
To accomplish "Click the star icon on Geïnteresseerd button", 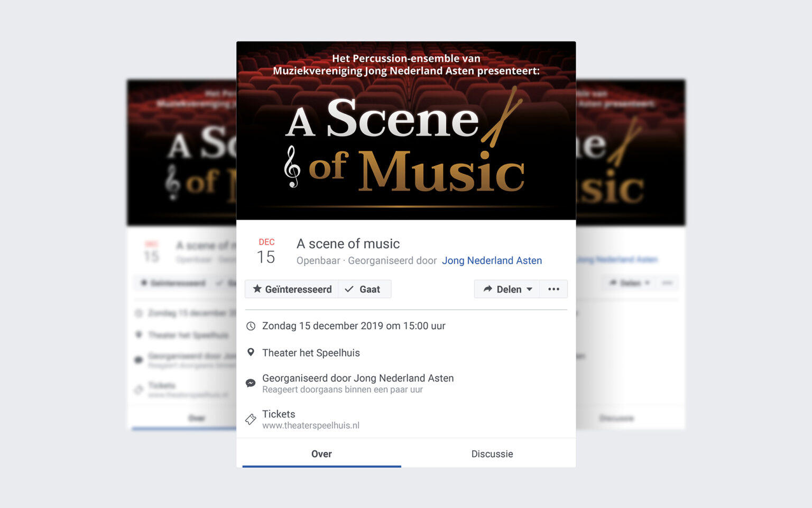I will pyautogui.click(x=257, y=289).
